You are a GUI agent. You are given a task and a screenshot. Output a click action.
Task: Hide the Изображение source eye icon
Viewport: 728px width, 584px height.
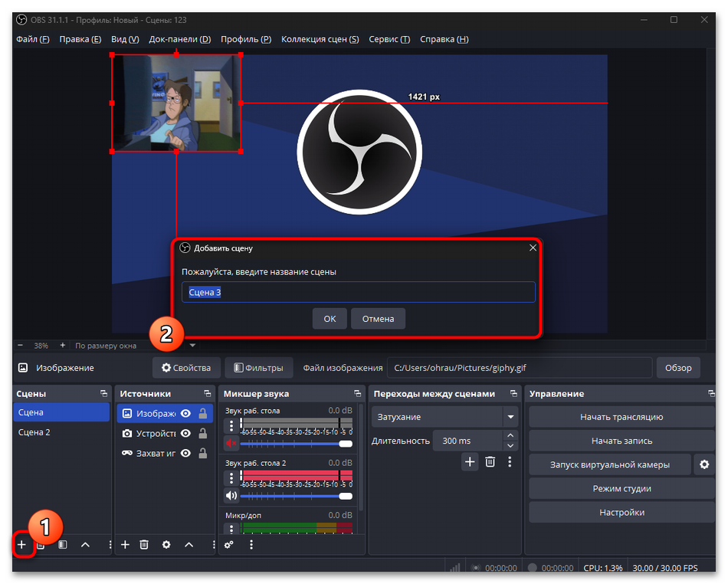point(185,413)
